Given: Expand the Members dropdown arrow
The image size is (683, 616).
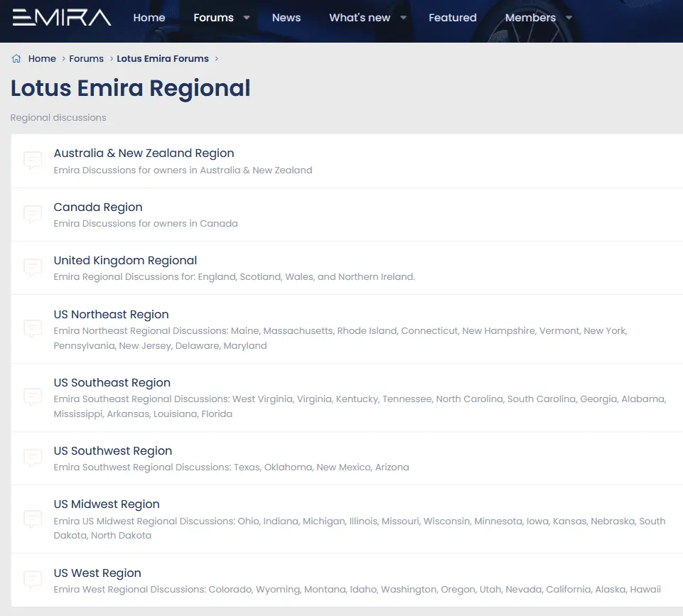Looking at the screenshot, I should point(569,18).
